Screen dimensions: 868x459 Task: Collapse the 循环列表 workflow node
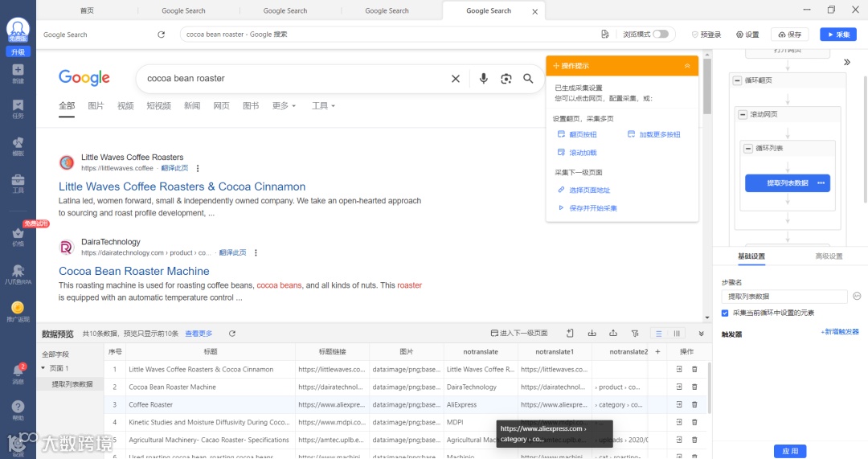748,149
